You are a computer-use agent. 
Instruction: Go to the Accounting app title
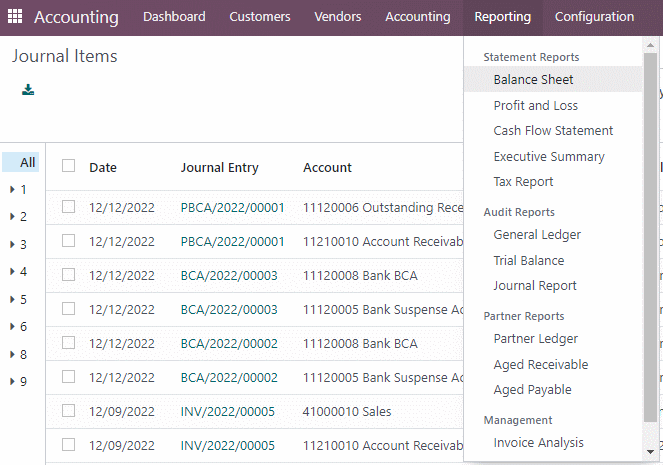click(76, 17)
